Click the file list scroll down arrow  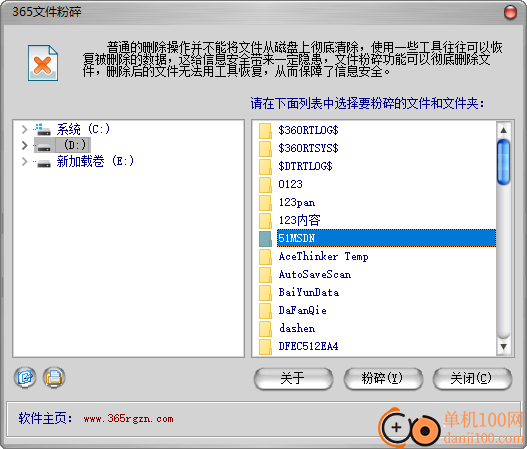[x=503, y=346]
